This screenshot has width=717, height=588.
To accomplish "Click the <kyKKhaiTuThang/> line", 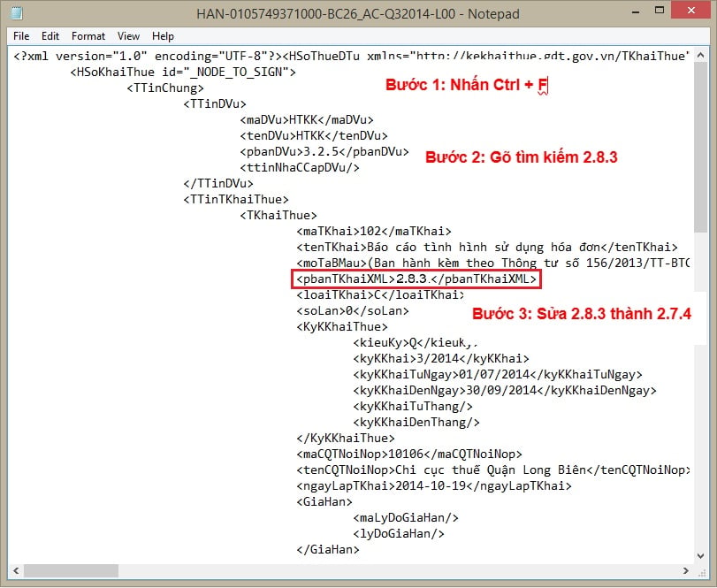I will point(413,407).
